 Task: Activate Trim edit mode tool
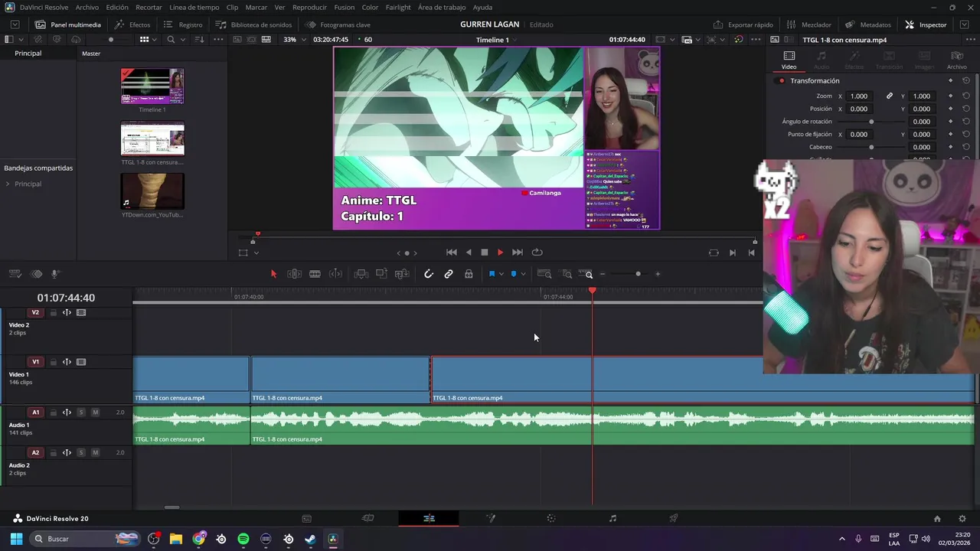(294, 274)
